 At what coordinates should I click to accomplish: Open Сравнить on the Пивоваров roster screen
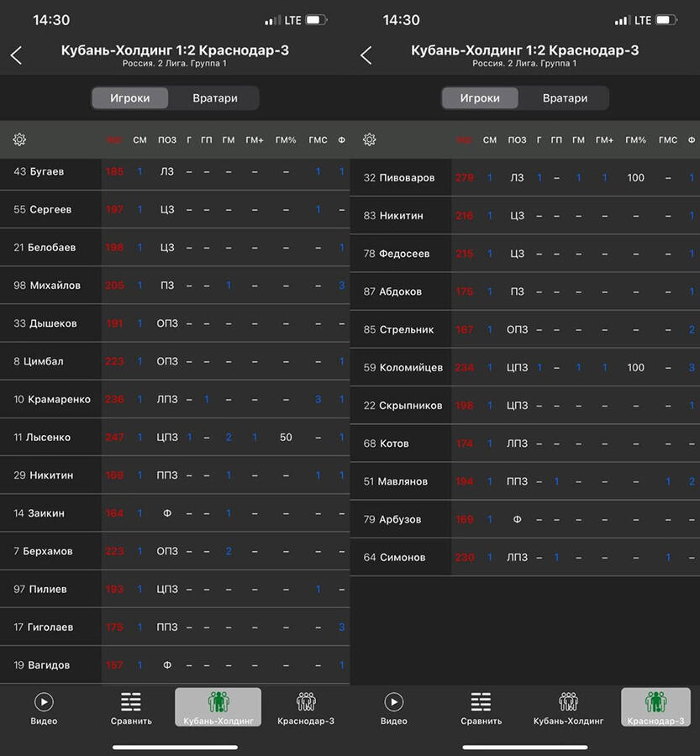(481, 708)
